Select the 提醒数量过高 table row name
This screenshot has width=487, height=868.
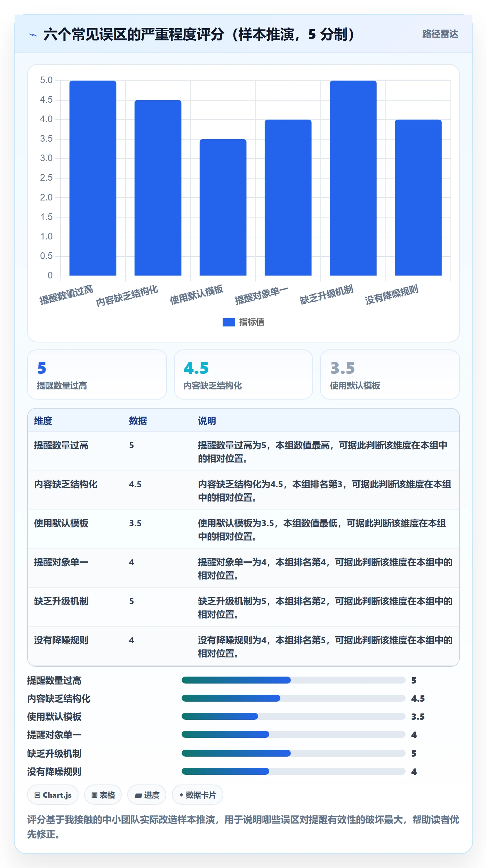61,445
